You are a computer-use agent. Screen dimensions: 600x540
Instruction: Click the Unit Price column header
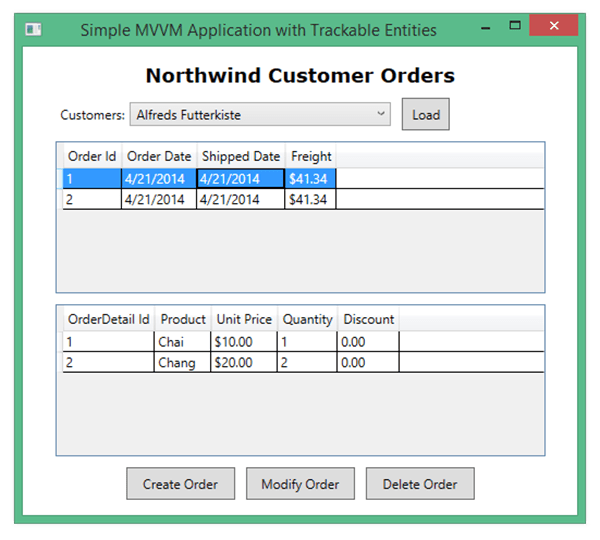(243, 320)
